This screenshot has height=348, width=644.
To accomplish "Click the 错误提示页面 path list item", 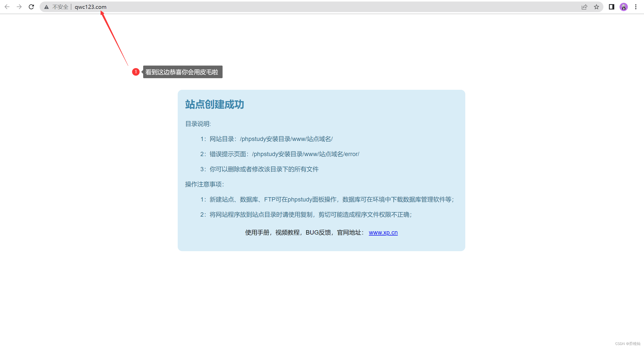I will (x=280, y=154).
